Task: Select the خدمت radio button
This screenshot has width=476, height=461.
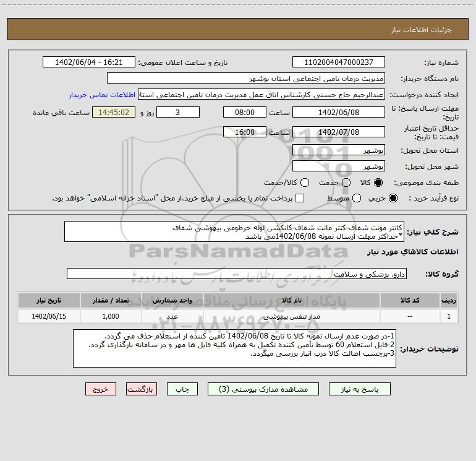Action: pos(346,183)
